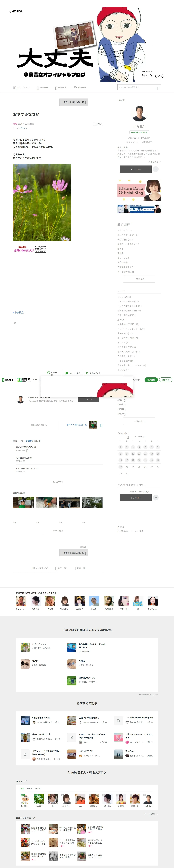This screenshot has width=174, height=868.
Task: Open recommended blogger 堀ちえみ avatar
Action: [x=36, y=601]
